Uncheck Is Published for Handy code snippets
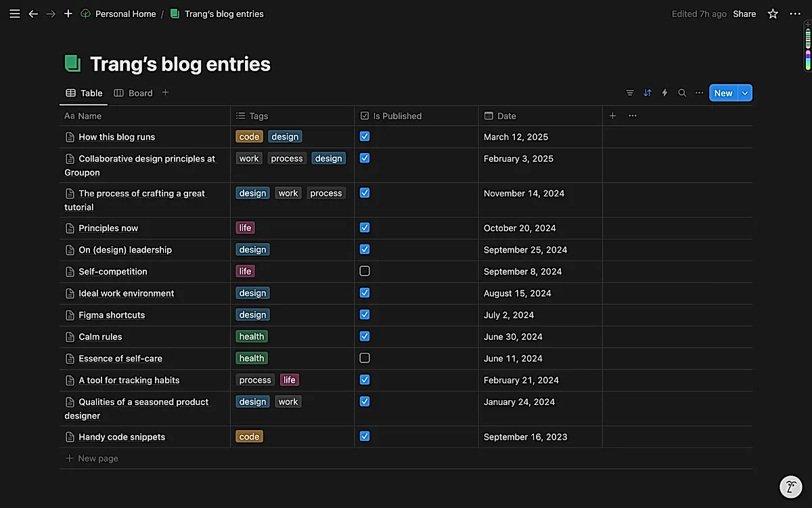This screenshot has width=812, height=508. point(365,436)
